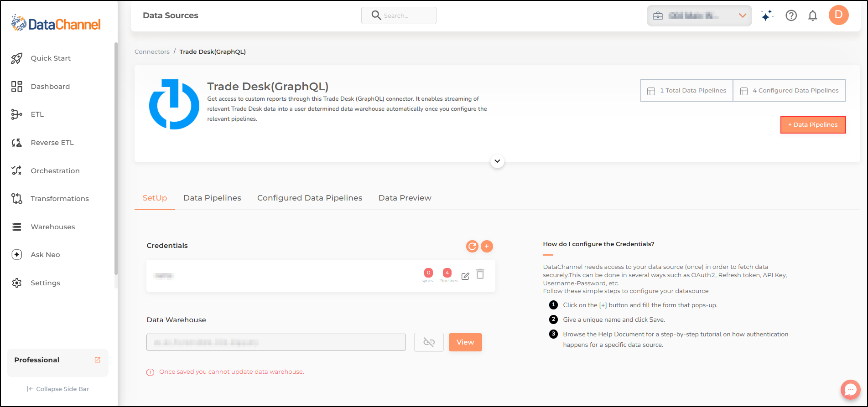Open Warehouses page

[x=53, y=227]
